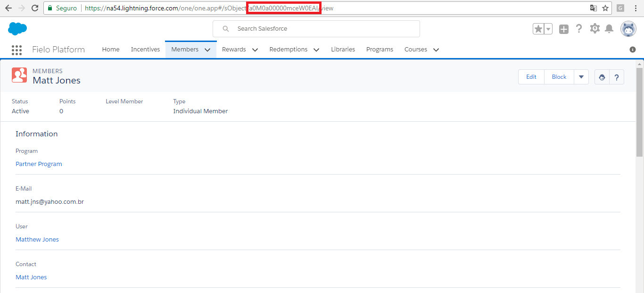Click the Block button
The image size is (644, 293).
(559, 77)
